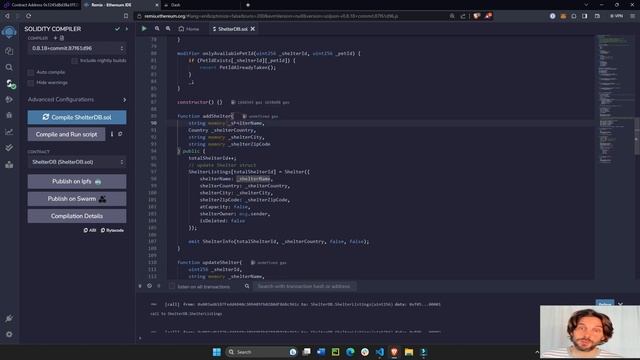Screen dimensions: 640x360
Task: Click the browser bookmark icon
Action: coord(126,16)
